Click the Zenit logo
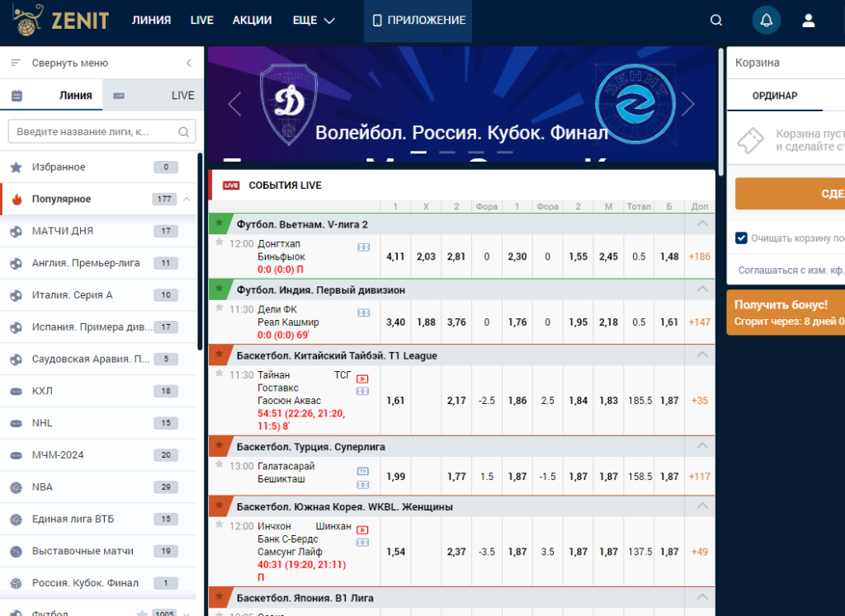 (x=61, y=21)
